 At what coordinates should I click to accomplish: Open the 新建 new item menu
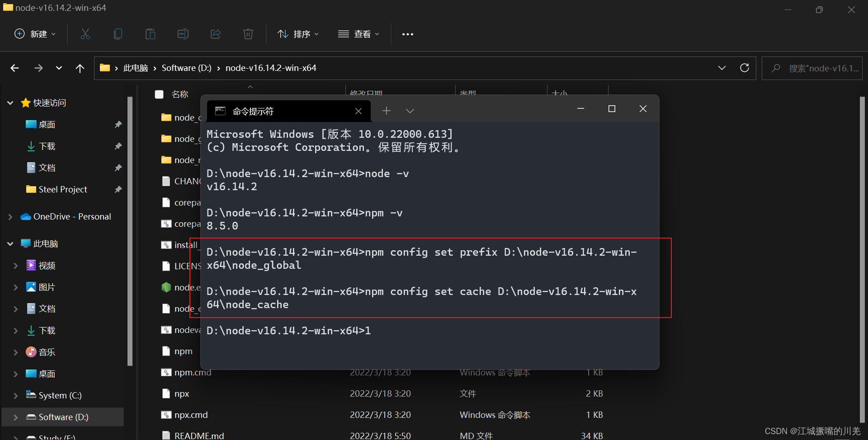tap(35, 34)
